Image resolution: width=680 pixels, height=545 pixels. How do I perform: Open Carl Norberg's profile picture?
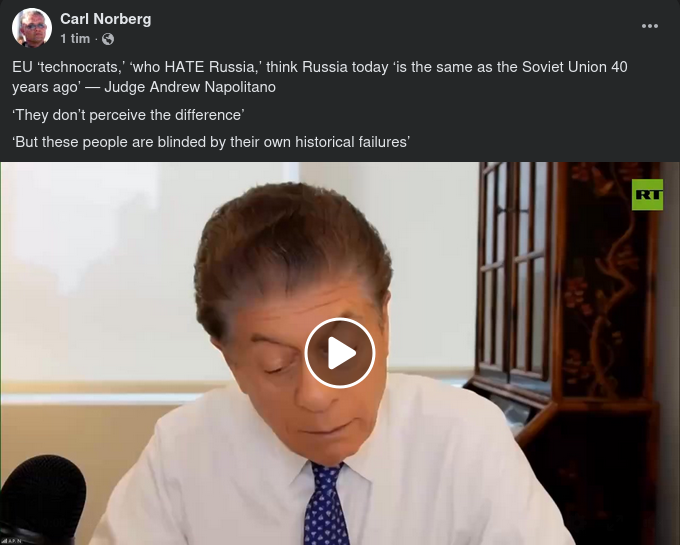pyautogui.click(x=32, y=27)
